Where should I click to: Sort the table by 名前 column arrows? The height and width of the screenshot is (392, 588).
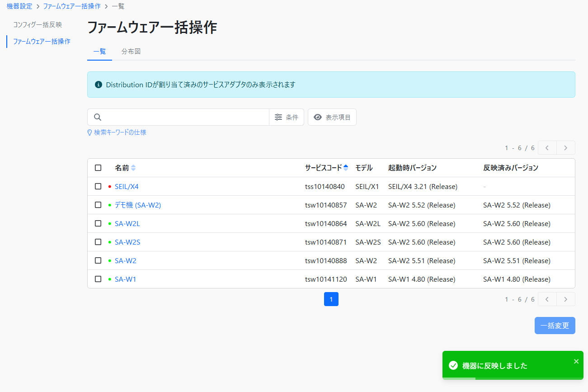tap(133, 168)
